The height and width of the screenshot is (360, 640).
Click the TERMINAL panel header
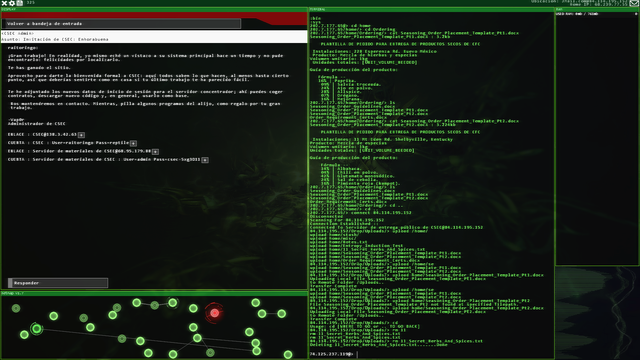(431, 9)
